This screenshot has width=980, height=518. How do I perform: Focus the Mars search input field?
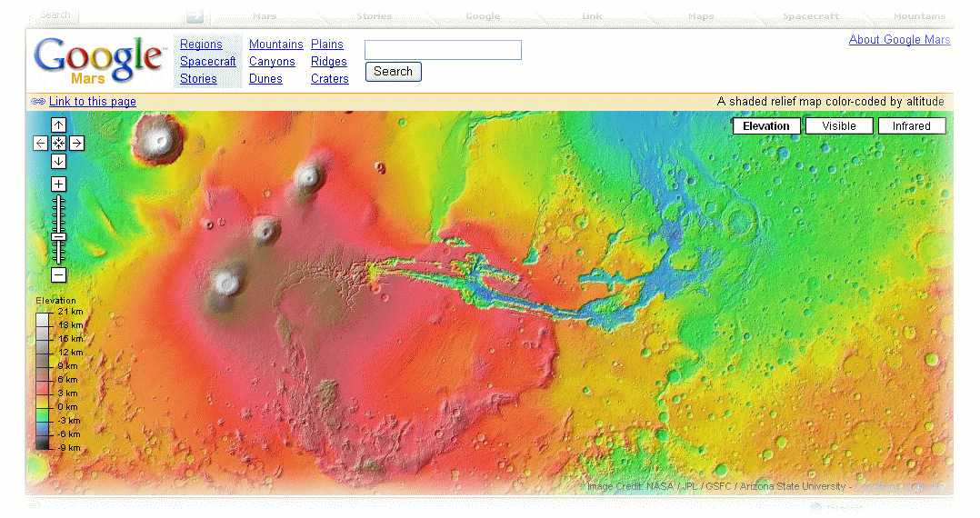[443, 50]
